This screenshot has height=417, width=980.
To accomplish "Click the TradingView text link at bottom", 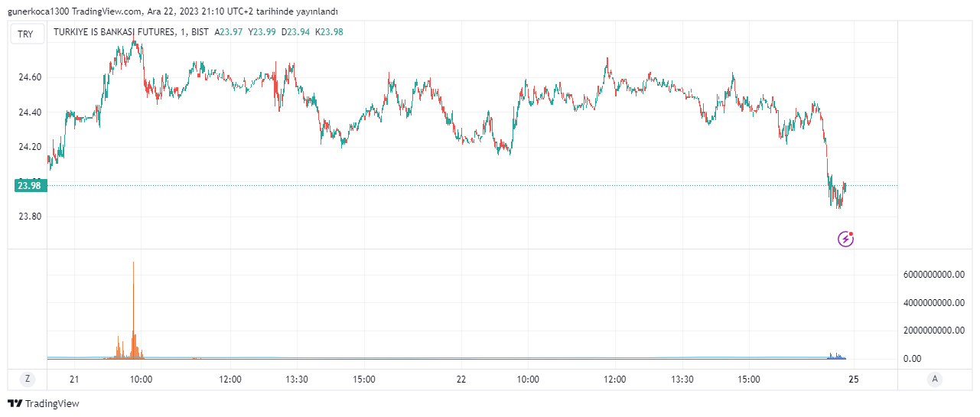I will 52,403.
